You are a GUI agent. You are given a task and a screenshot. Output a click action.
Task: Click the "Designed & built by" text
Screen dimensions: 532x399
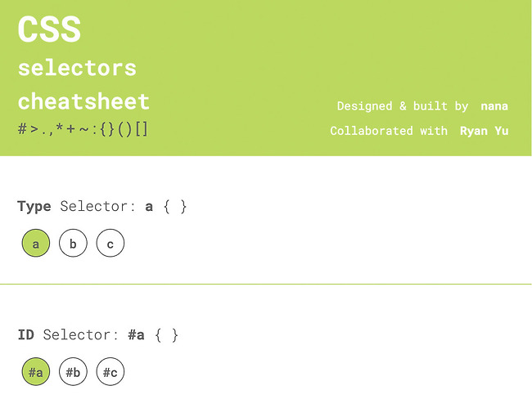click(x=403, y=106)
